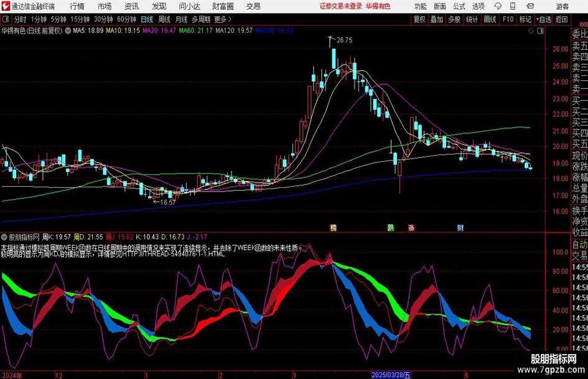Click the 游客 user label
The height and width of the screenshot is (379, 588).
coord(562,6)
